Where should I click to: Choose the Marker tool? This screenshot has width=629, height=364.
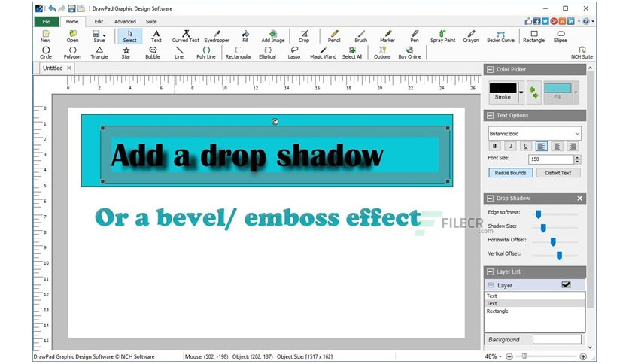tap(387, 36)
